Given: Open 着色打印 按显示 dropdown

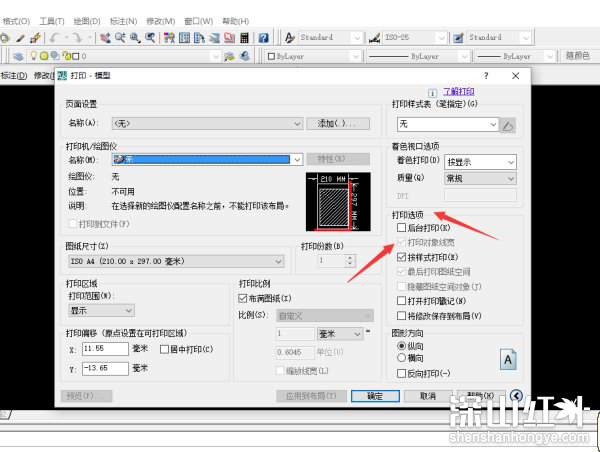Looking at the screenshot, I should (480, 162).
